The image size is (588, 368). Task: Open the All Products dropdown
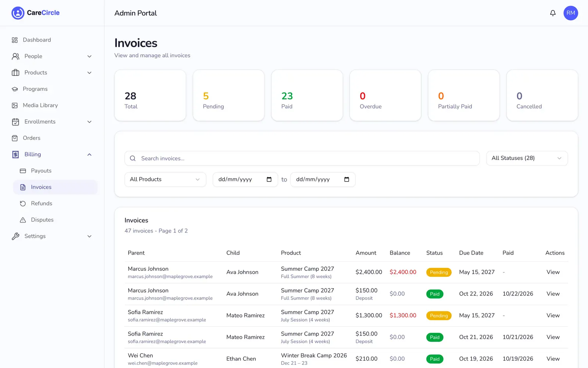pyautogui.click(x=165, y=179)
